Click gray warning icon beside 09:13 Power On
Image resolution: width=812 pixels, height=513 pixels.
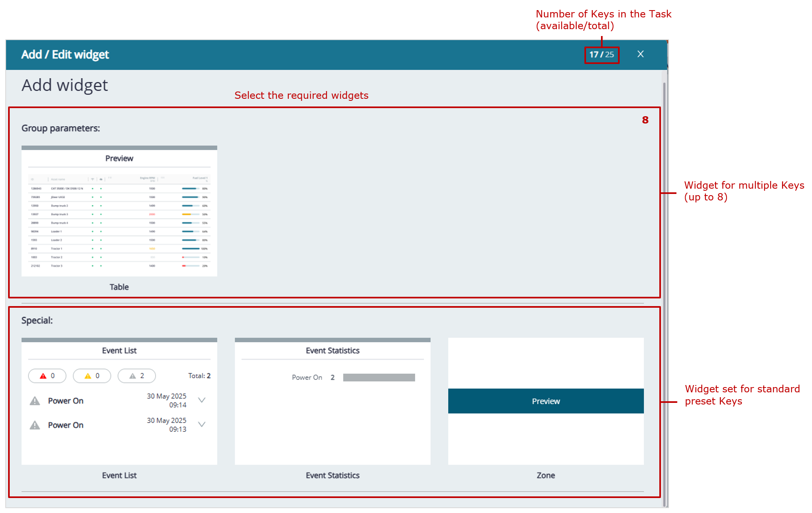click(x=35, y=425)
